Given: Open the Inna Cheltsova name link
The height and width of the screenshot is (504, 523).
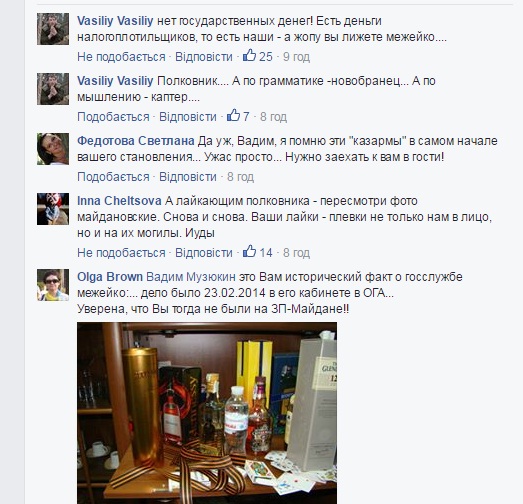Looking at the screenshot, I should (x=119, y=201).
